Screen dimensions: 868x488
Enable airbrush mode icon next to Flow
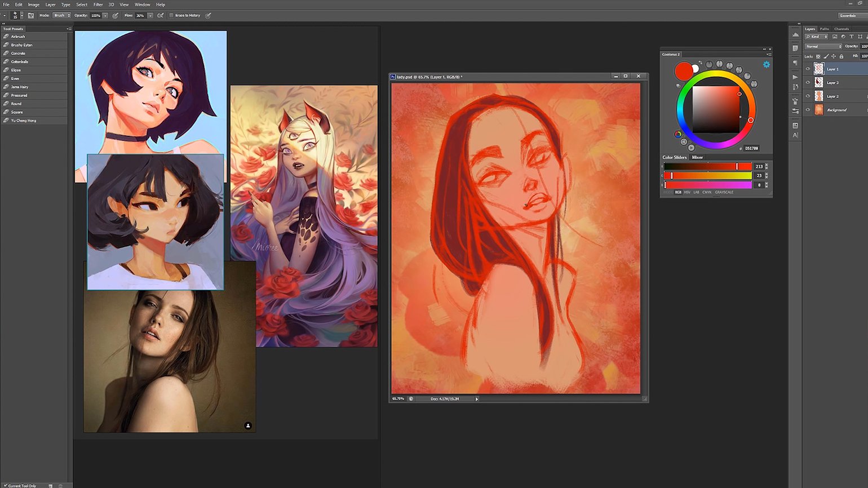click(x=161, y=15)
